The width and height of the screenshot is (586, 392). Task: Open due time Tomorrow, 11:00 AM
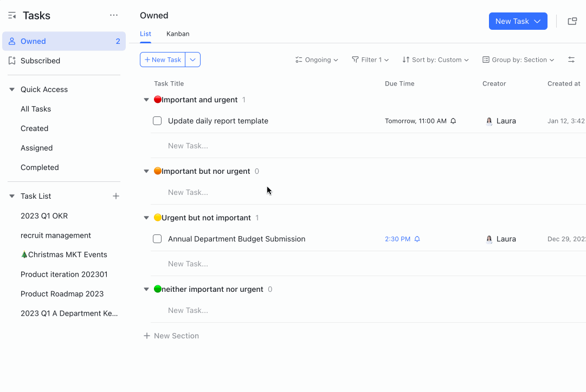tap(416, 121)
